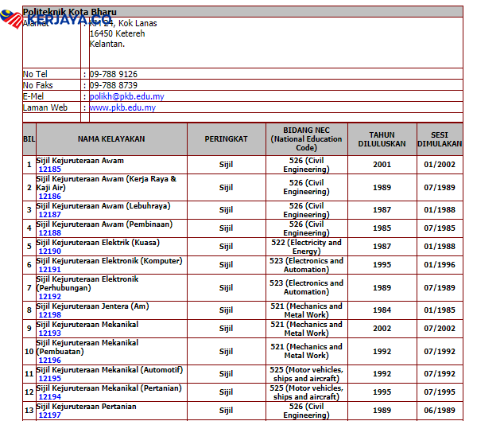Select text Sijil Kejuruteraan Pertanian
This screenshot has width=504, height=421.
coord(86,407)
